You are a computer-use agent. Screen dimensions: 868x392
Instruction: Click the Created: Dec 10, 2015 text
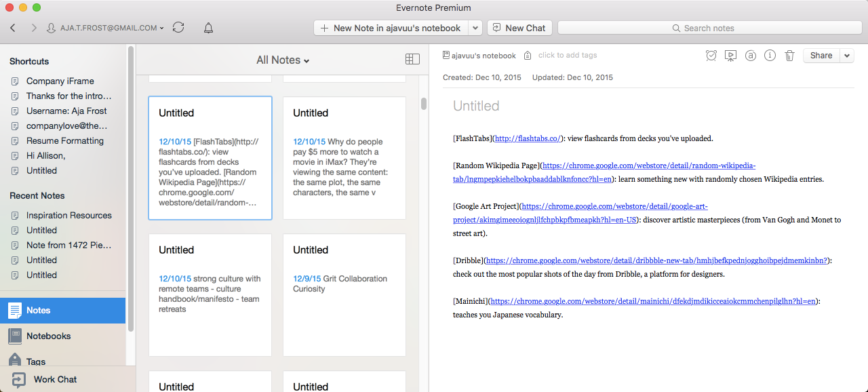click(x=482, y=77)
